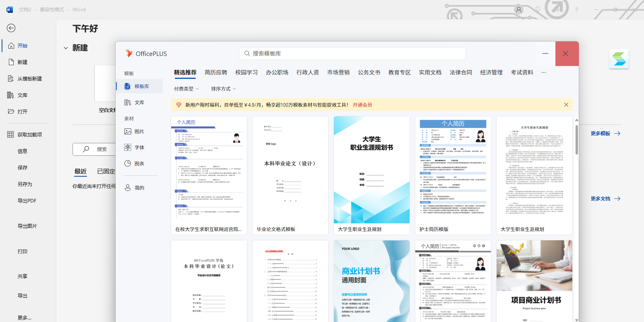Select the 行政人资 tab
This screenshot has height=322, width=644.
click(308, 72)
